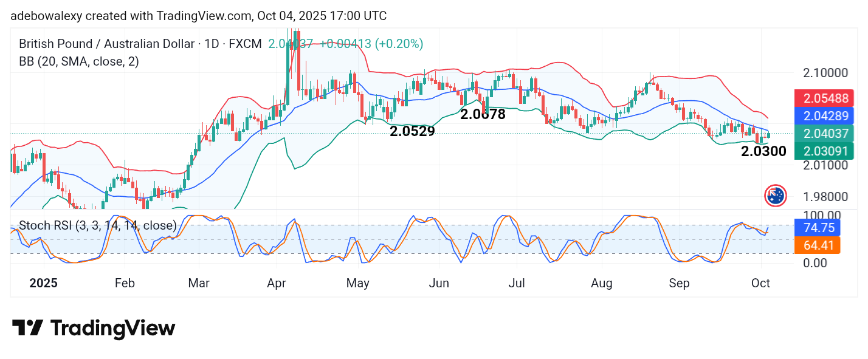This screenshot has height=359, width=868.
Task: Click the 2025 label on the time axis
Action: coord(43,283)
